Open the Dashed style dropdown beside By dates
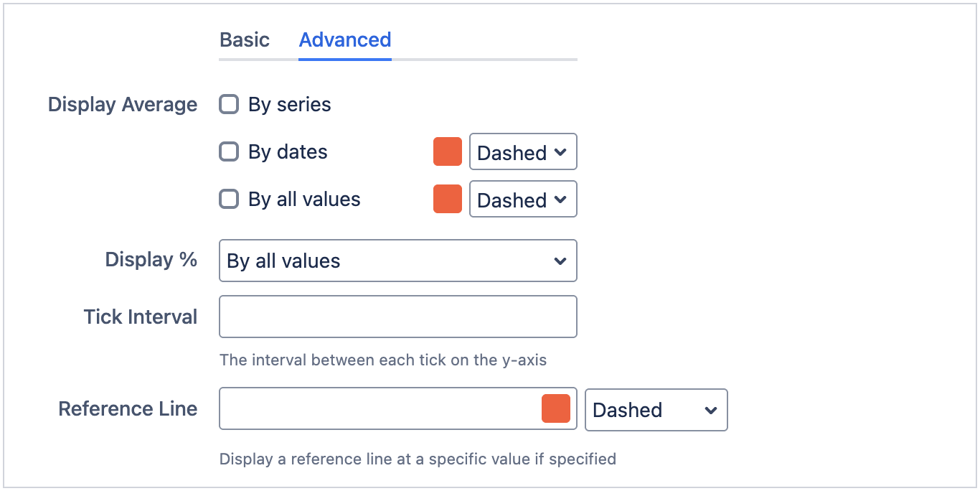This screenshot has height=491, width=980. tap(523, 151)
